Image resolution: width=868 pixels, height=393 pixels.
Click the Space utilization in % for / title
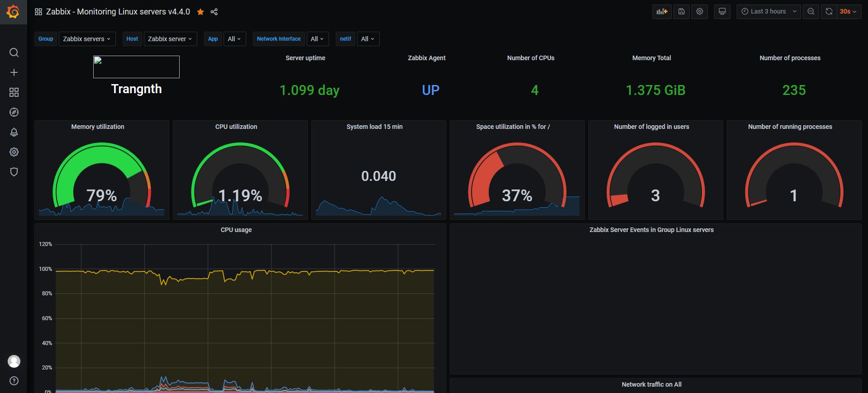coord(513,127)
